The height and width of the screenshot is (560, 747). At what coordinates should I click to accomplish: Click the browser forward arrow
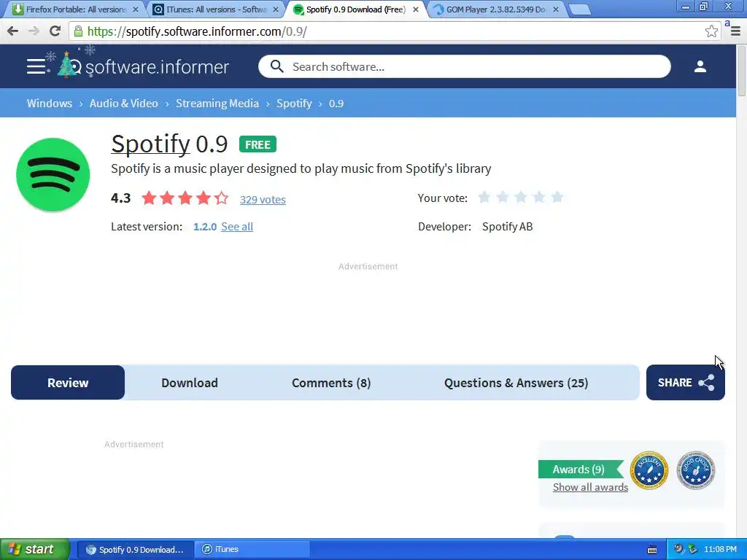click(34, 31)
